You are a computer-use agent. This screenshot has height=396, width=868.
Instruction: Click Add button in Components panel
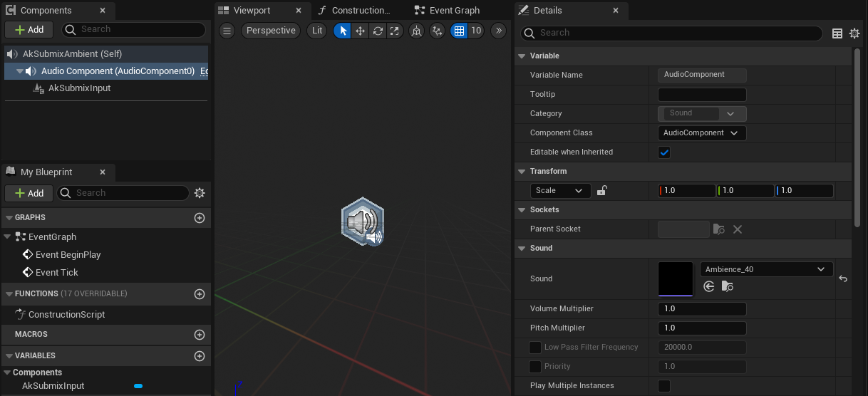pos(29,29)
